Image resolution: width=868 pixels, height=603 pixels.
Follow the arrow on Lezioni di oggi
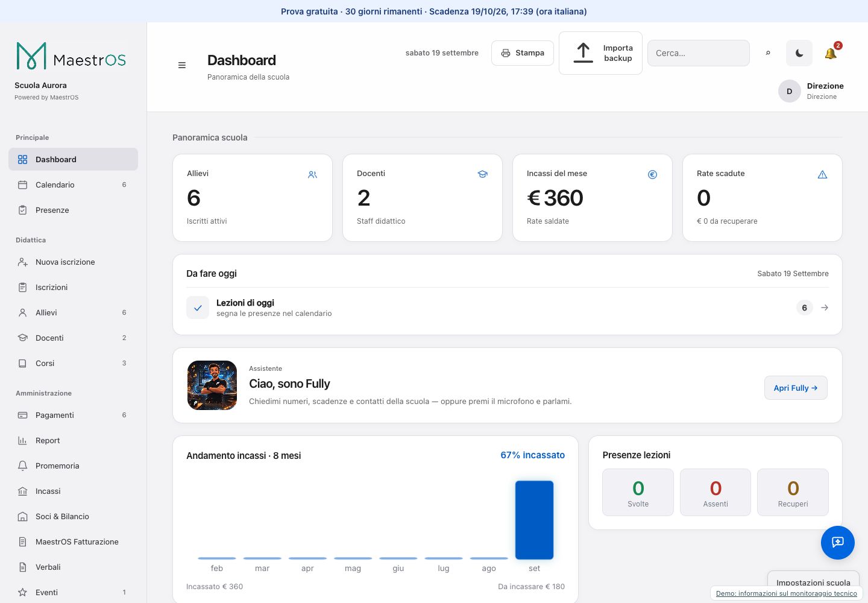tap(825, 308)
